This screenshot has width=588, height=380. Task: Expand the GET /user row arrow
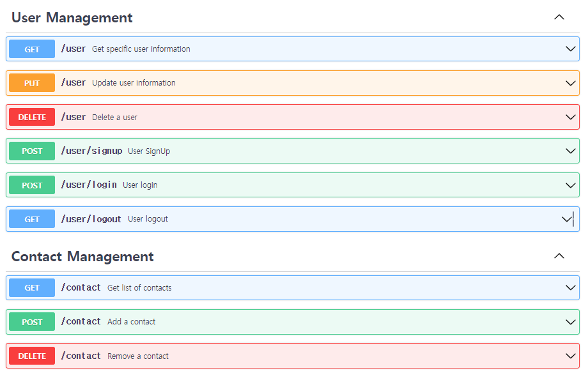coord(570,49)
